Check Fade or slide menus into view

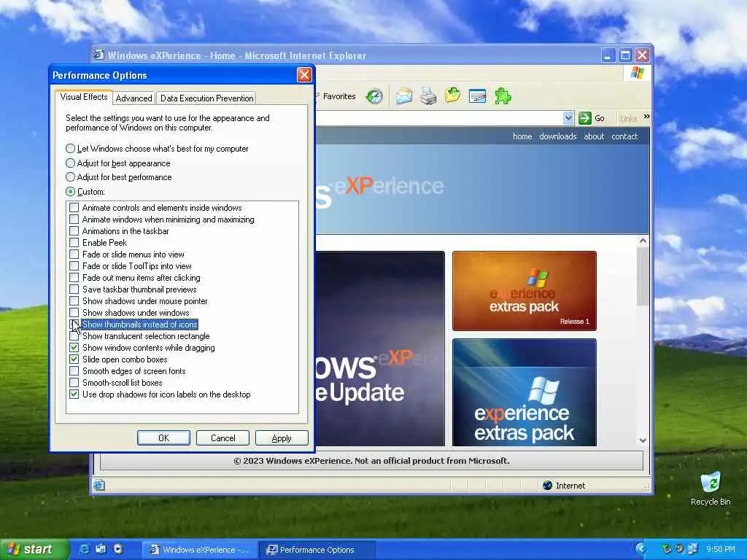point(74,254)
